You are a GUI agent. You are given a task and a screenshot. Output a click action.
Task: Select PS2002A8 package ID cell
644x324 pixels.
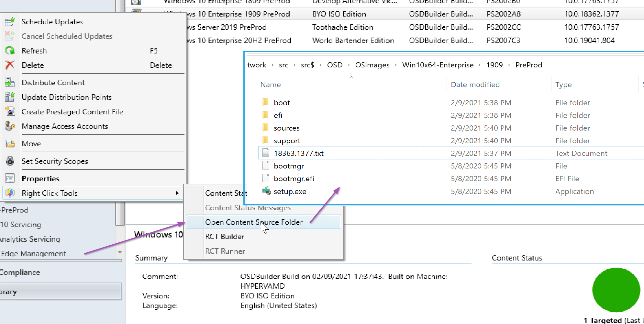tap(504, 14)
